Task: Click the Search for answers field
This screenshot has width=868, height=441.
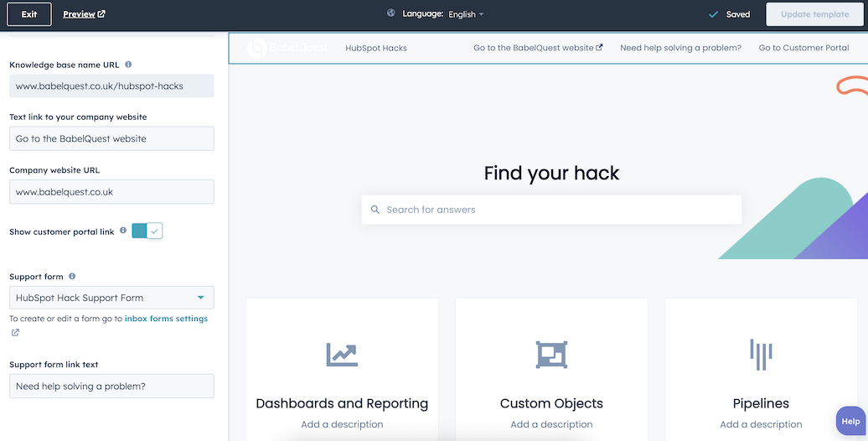Action: [551, 210]
